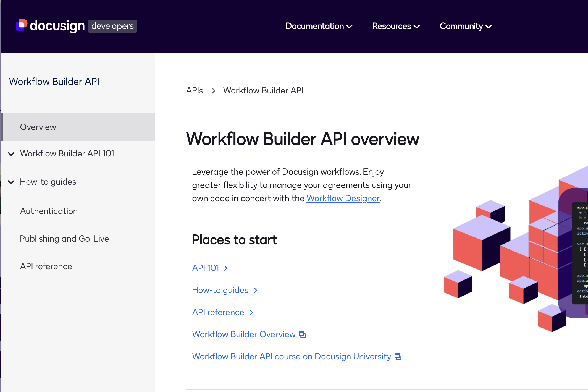Screen dimensions: 588x392
Task: Click the Workflow Builder API sidebar title
Action: click(x=54, y=82)
